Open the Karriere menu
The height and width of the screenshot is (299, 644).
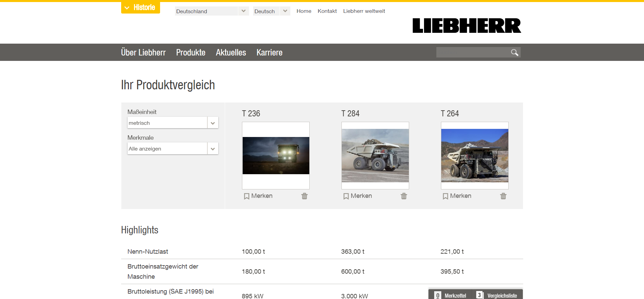point(269,52)
